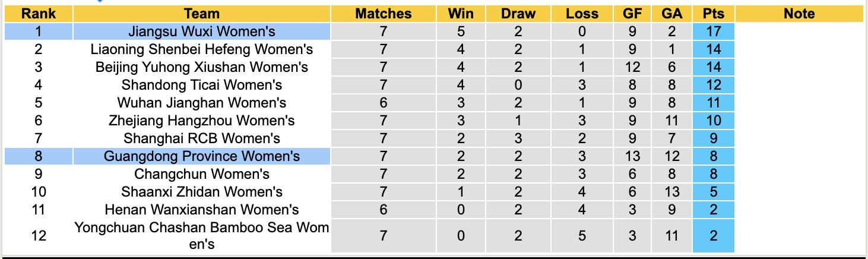Select Zhejiang Hangzhou Women's team name
The width and height of the screenshot is (868, 259).
click(202, 121)
